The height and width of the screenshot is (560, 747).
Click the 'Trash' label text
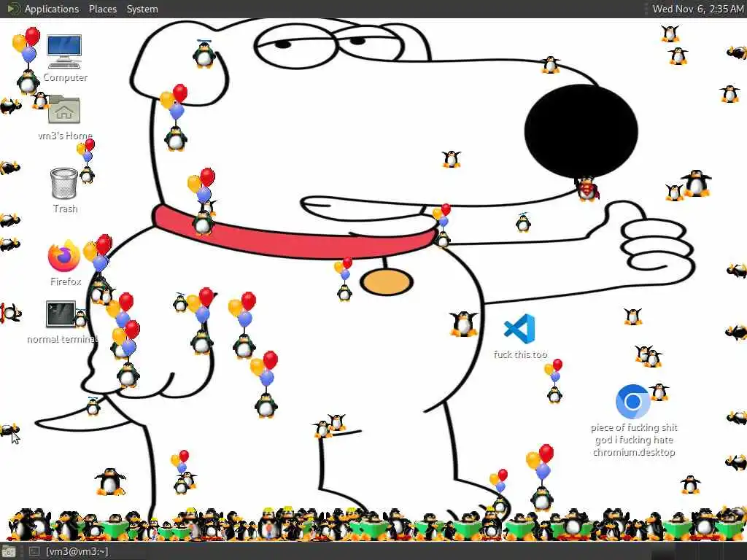65,209
